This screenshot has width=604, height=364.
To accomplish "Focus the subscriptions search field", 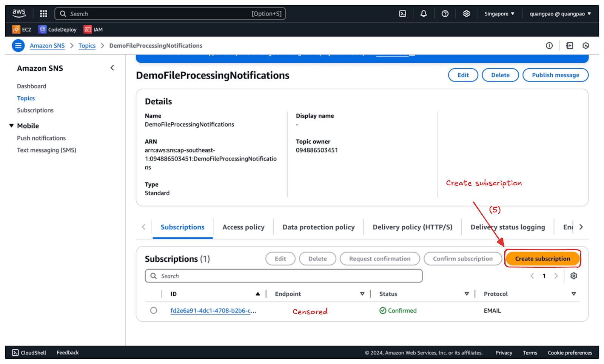I will (x=284, y=276).
